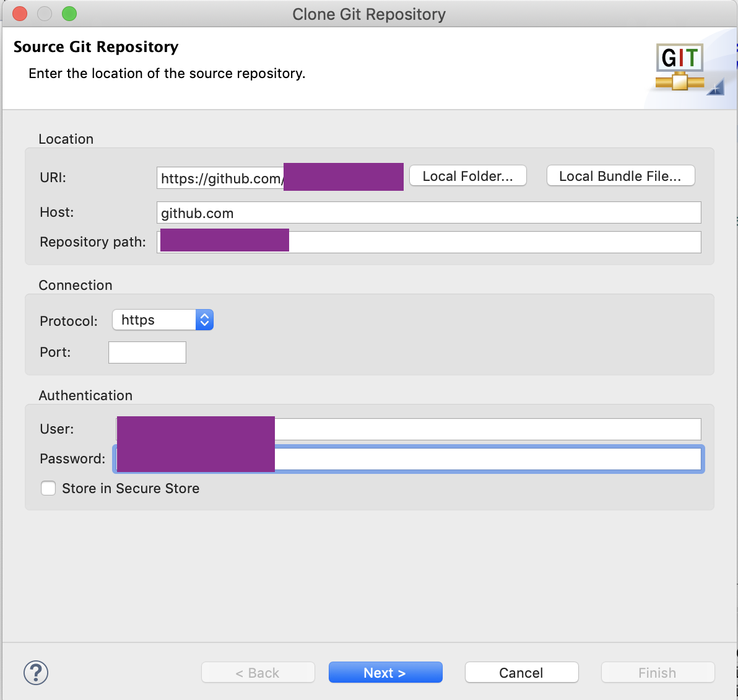Click the green zoom window button
This screenshot has width=738, height=700.
[69, 14]
